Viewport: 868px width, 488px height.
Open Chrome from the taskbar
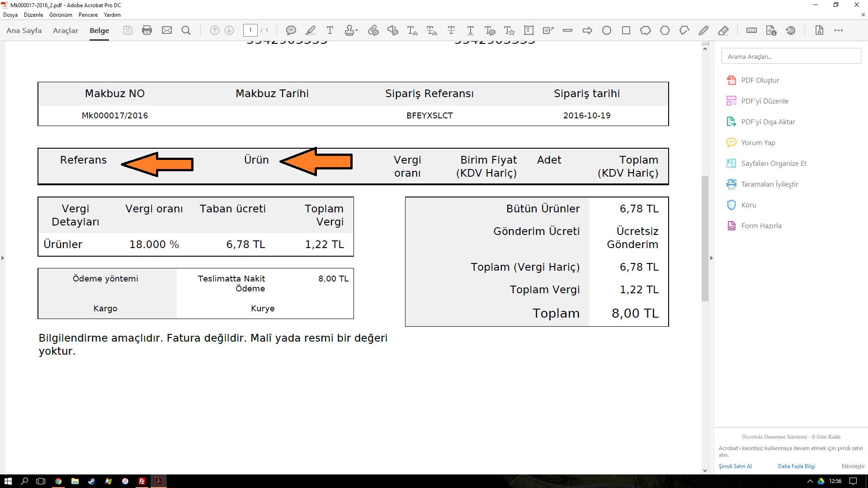pyautogui.click(x=58, y=481)
